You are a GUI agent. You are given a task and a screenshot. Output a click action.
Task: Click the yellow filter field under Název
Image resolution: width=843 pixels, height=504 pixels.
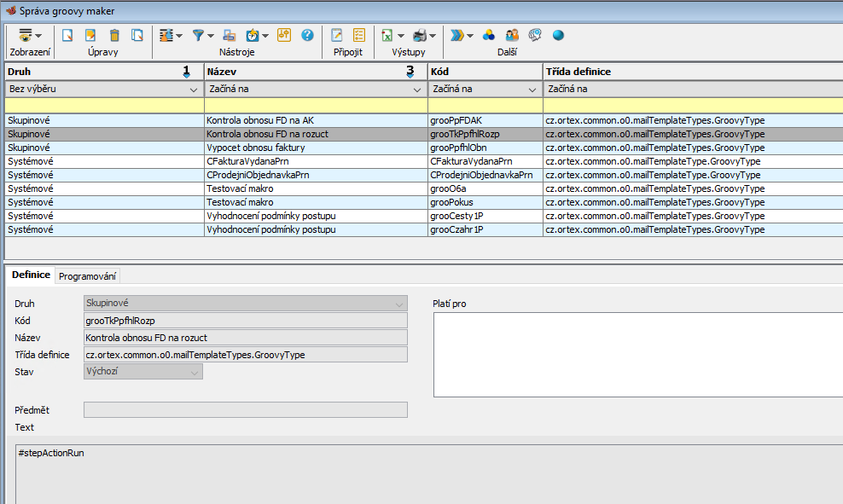tap(316, 105)
